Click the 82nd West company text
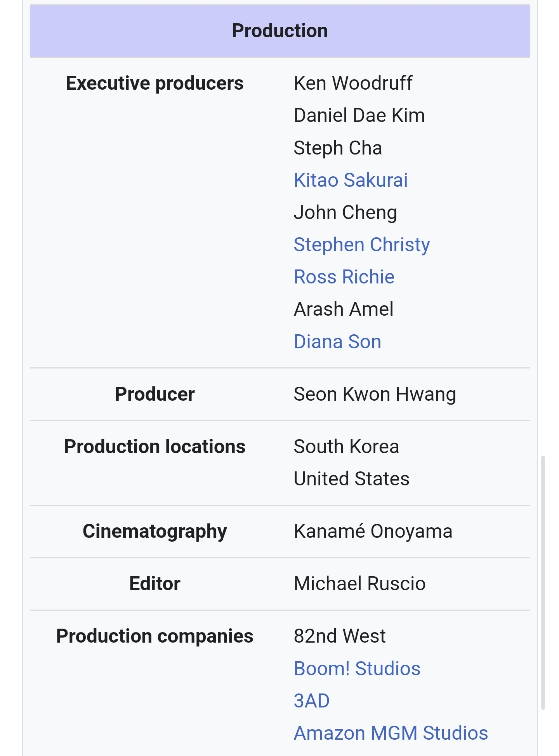The image size is (559, 756). pos(339,636)
